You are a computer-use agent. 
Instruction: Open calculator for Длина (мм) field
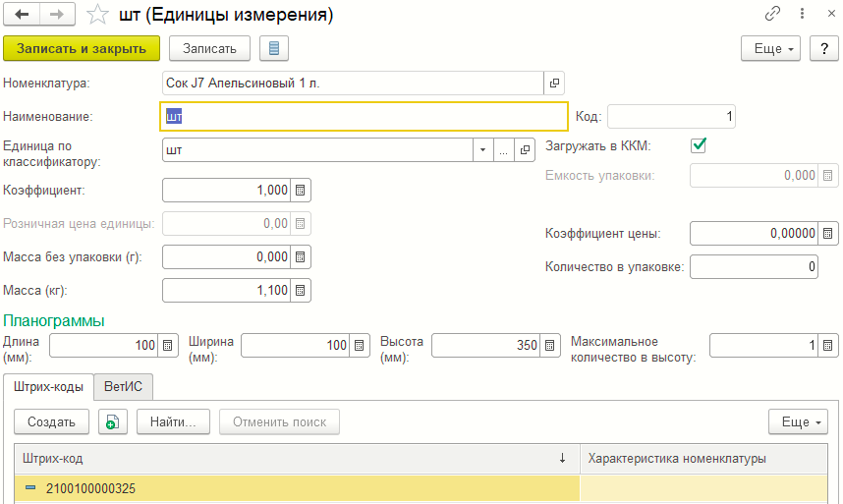[168, 346]
